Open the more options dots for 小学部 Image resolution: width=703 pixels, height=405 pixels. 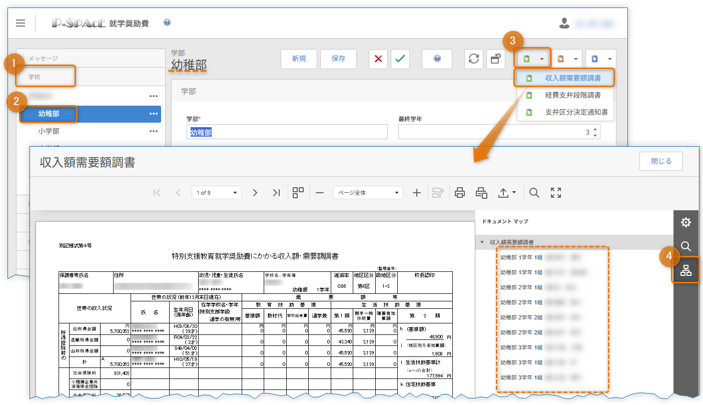click(153, 131)
